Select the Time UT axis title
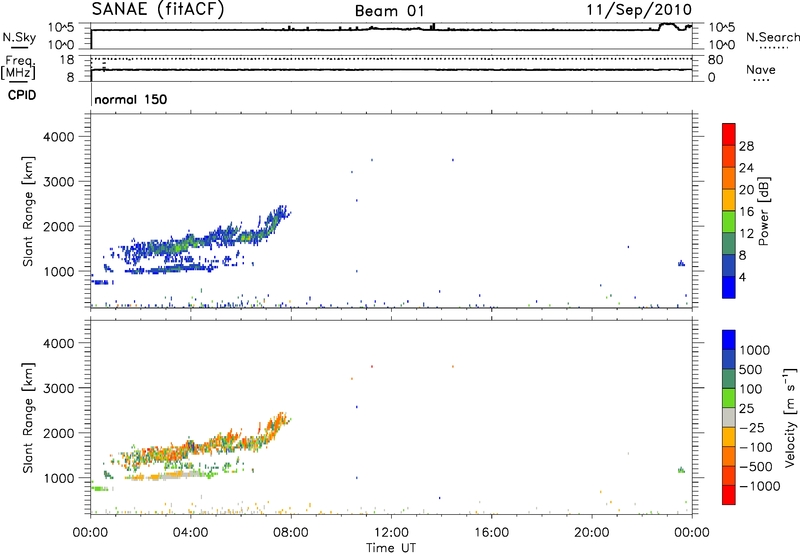Screen dimensions: 800x554 coord(391,547)
